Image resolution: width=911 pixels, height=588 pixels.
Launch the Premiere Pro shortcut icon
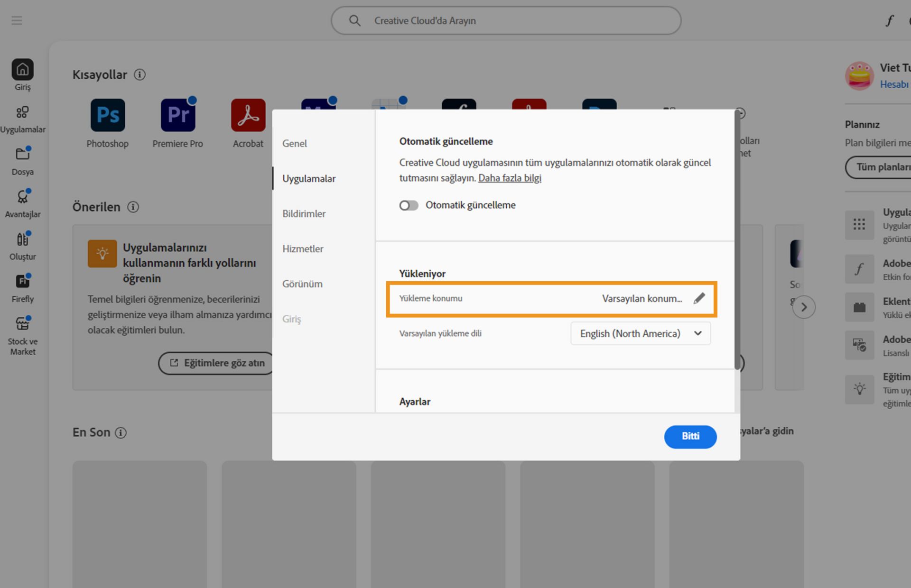click(x=178, y=115)
